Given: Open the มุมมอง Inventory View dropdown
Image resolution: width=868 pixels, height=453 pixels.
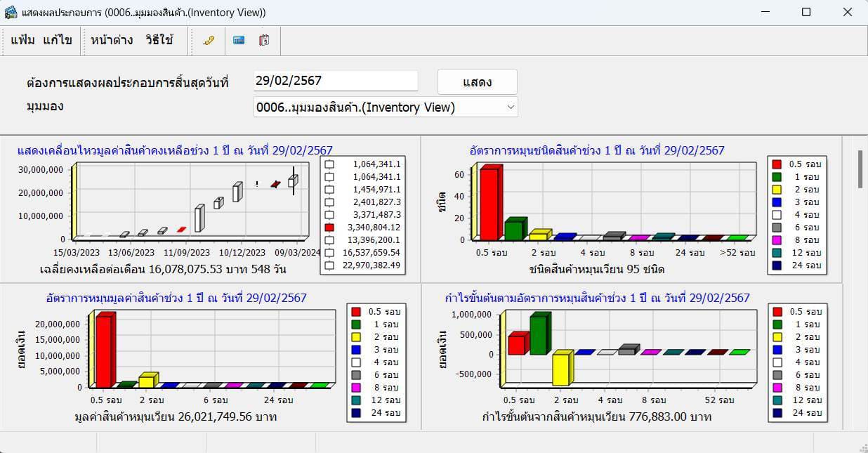Looking at the screenshot, I should click(x=512, y=106).
